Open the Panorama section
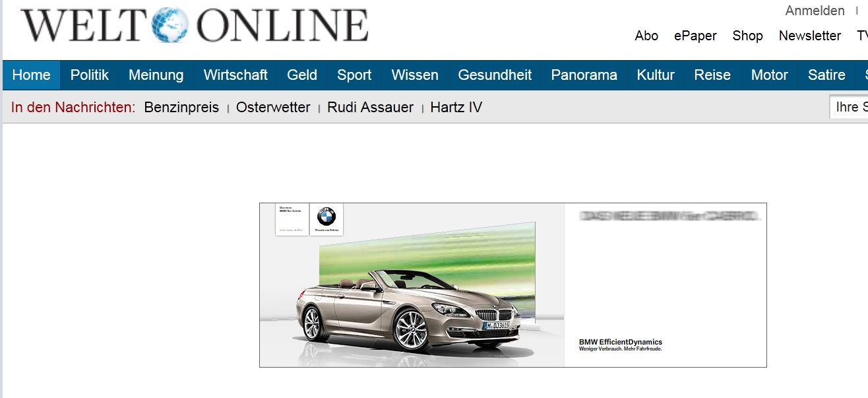The width and height of the screenshot is (868, 398). 584,75
